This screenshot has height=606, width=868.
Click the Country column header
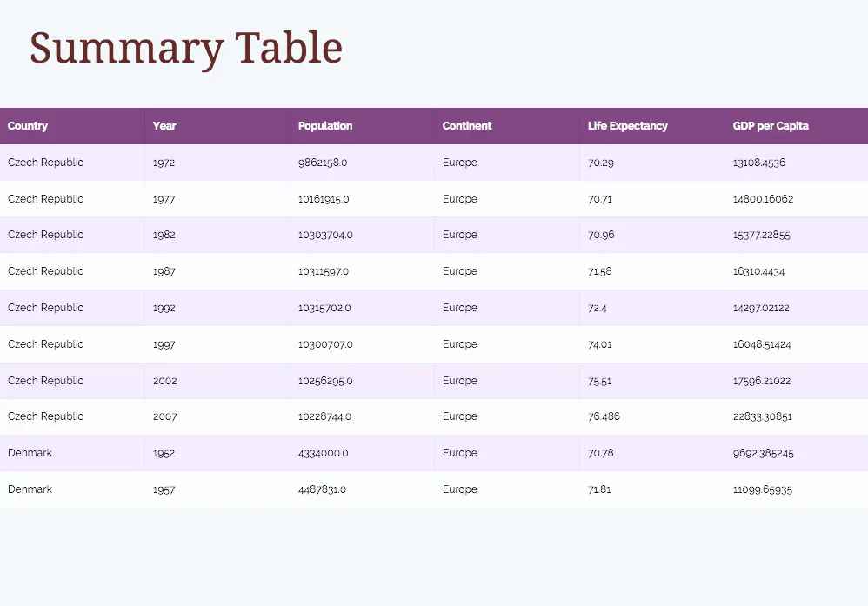[28, 126]
